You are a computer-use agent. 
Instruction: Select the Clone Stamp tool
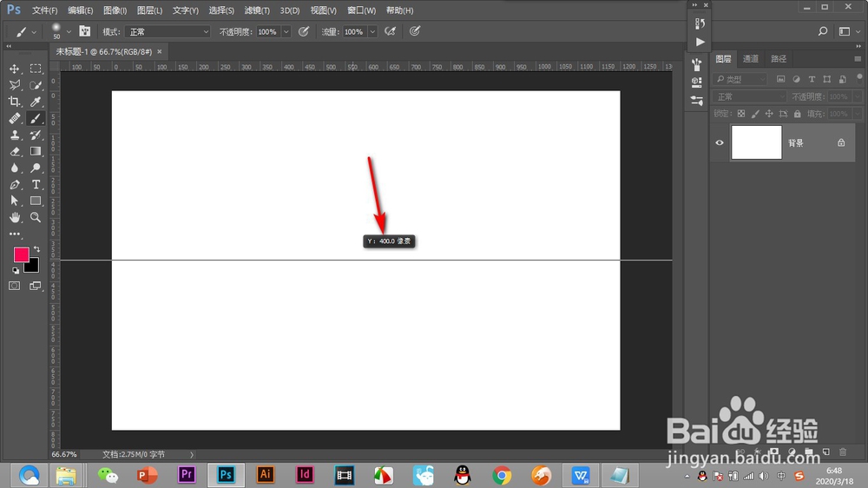point(15,135)
